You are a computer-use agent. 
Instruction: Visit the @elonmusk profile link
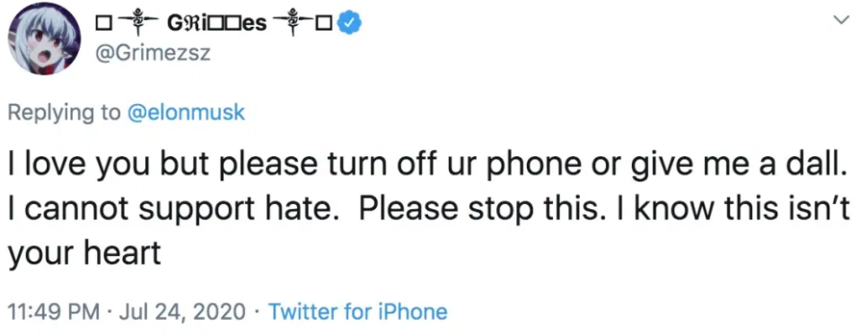pyautogui.click(x=186, y=112)
